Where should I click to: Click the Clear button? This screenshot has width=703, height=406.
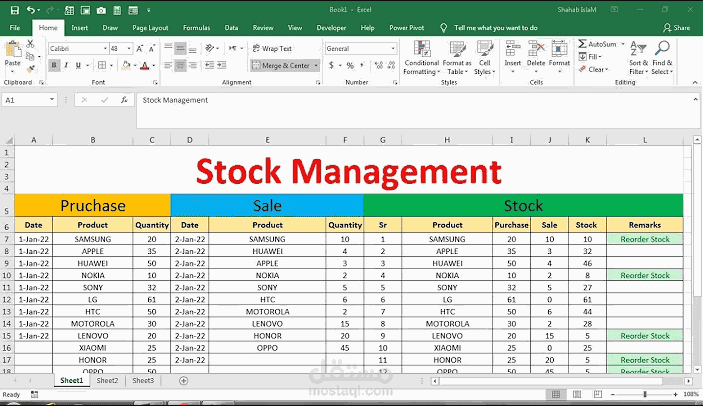click(593, 69)
